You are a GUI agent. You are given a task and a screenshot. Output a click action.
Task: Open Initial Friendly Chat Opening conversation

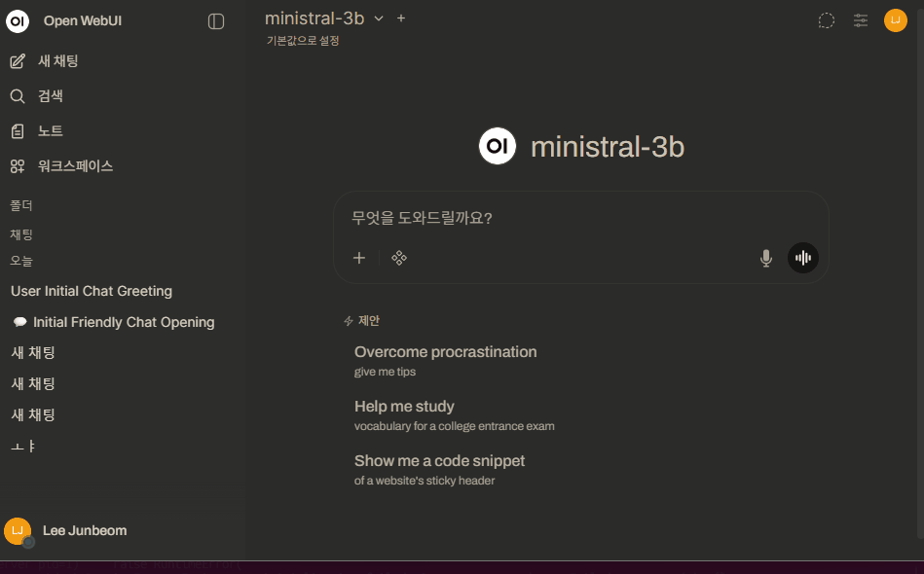tap(123, 322)
